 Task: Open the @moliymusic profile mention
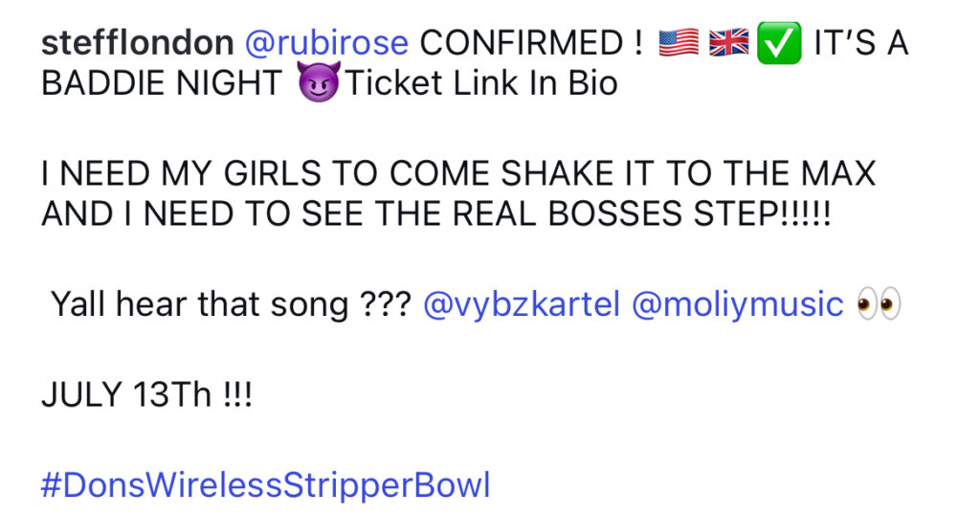pos(738,304)
